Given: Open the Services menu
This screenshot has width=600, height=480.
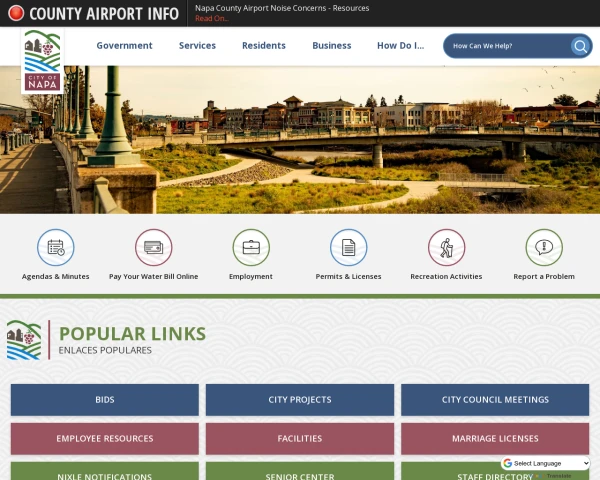Looking at the screenshot, I should (197, 46).
